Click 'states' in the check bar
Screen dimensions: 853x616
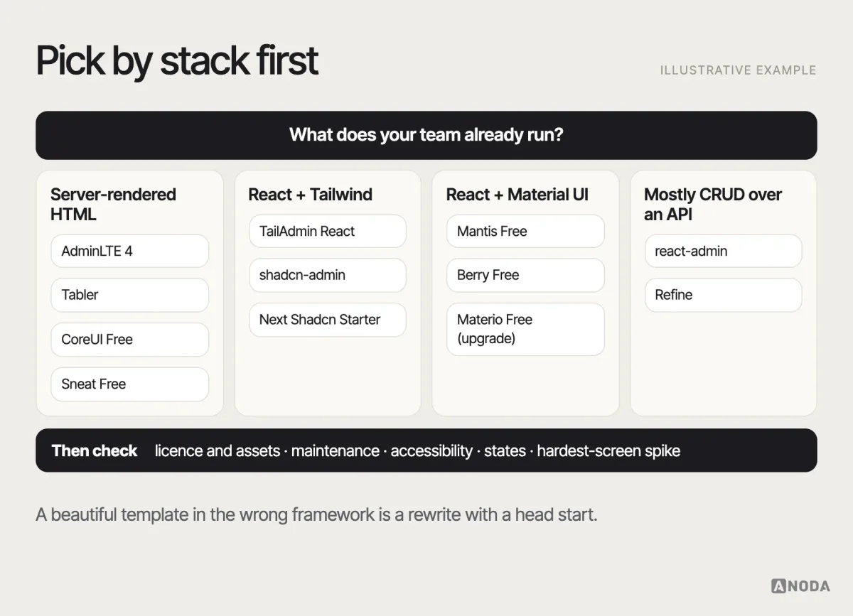(x=505, y=450)
